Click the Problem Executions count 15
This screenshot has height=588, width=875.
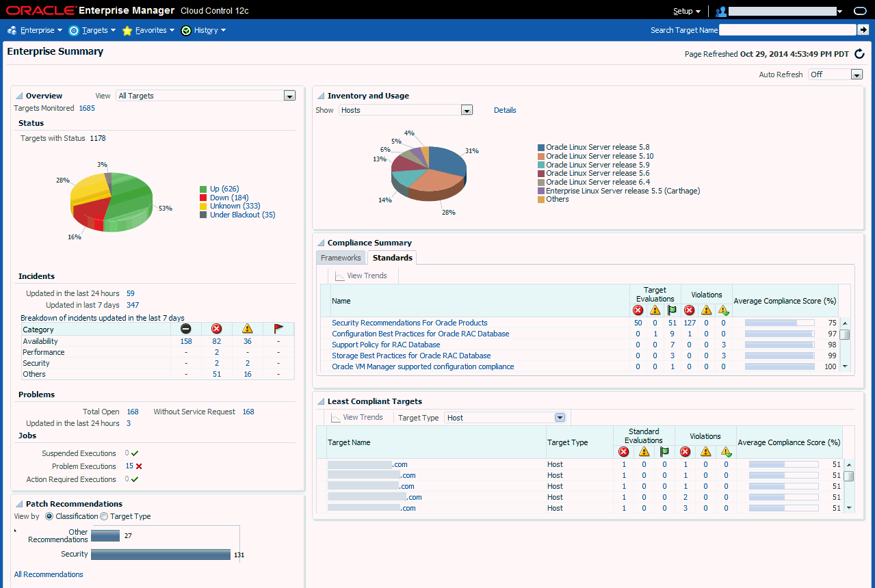(x=129, y=466)
